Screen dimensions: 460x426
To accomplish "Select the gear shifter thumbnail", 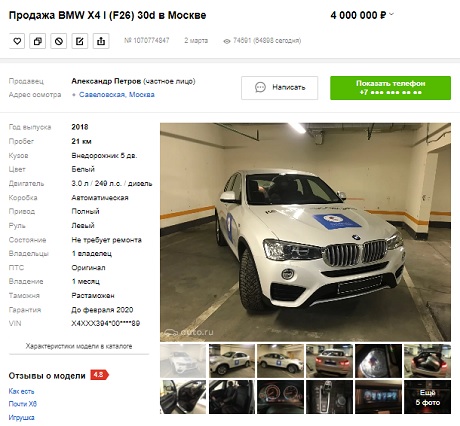I will coord(329,397).
